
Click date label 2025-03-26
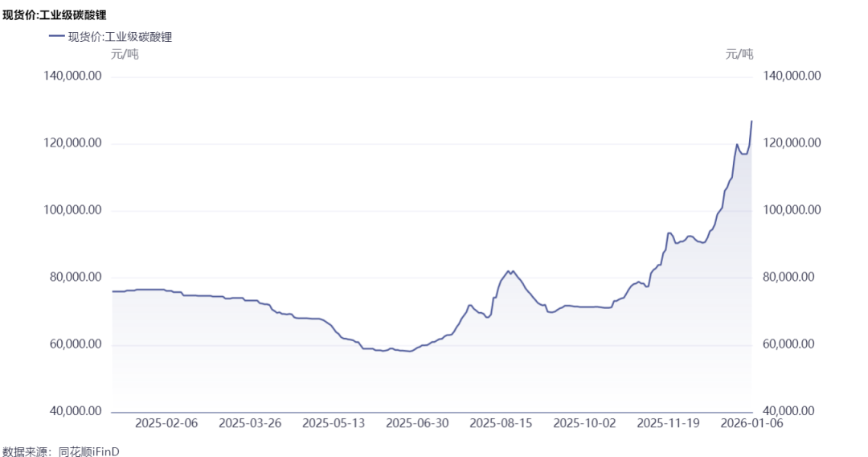[250, 423]
